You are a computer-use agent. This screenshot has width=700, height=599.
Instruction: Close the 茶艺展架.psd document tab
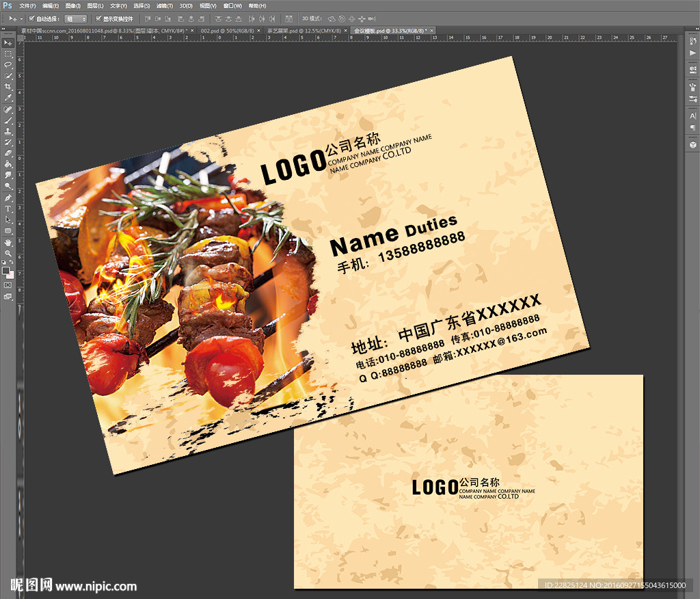[345, 31]
